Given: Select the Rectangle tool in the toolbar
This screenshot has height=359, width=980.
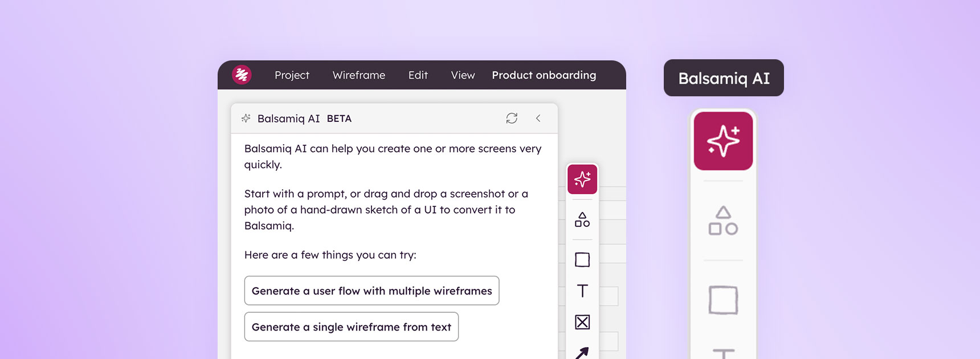Looking at the screenshot, I should pyautogui.click(x=582, y=259).
